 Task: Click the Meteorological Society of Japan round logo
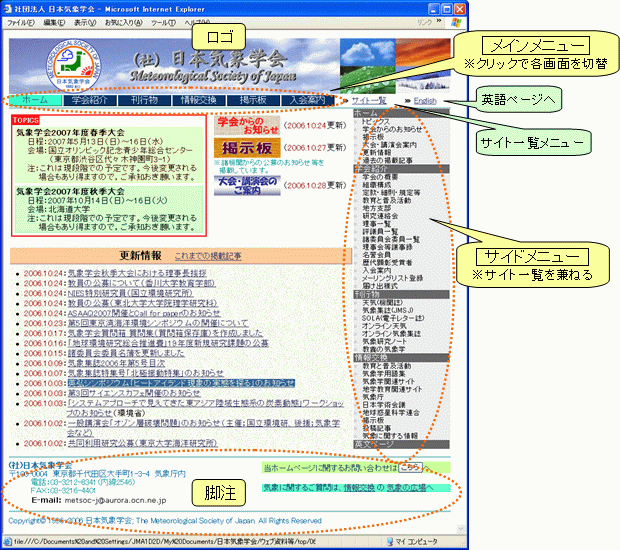(x=74, y=66)
